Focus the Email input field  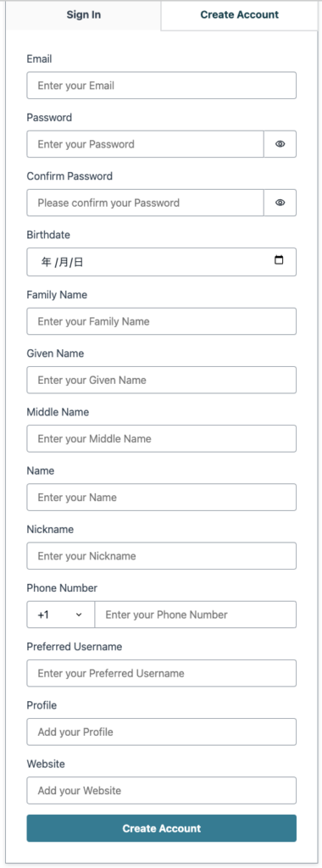point(162,86)
